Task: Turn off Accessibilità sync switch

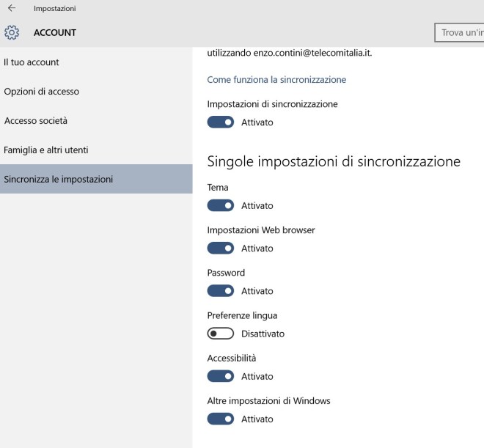Action: [221, 376]
